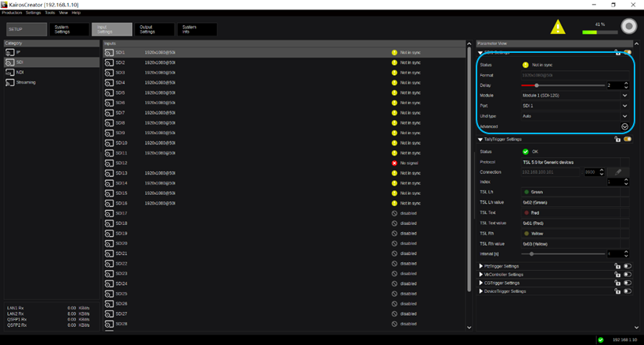644x345 pixels.
Task: Open the Uhd type dropdown
Action: pyautogui.click(x=575, y=116)
